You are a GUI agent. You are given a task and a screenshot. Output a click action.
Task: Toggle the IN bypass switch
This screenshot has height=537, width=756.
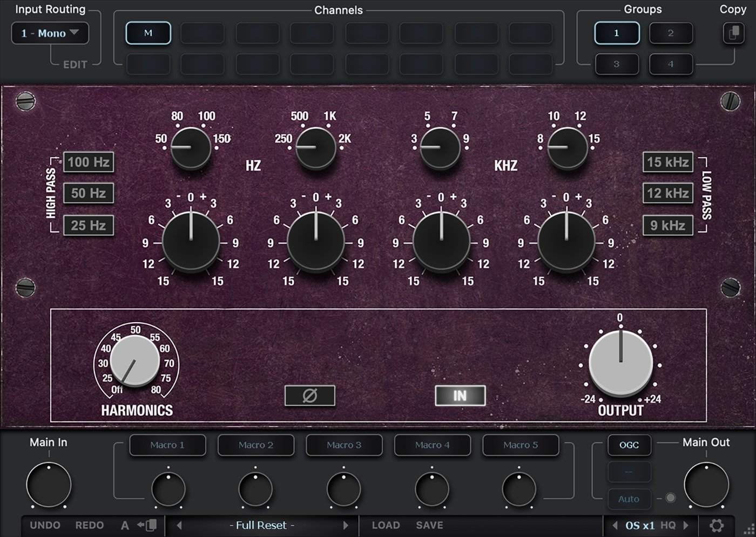[460, 396]
